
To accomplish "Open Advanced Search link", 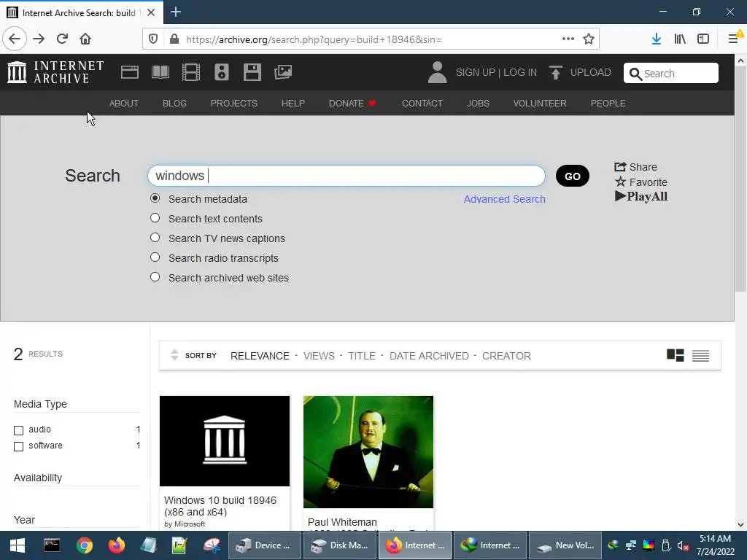I will (505, 199).
